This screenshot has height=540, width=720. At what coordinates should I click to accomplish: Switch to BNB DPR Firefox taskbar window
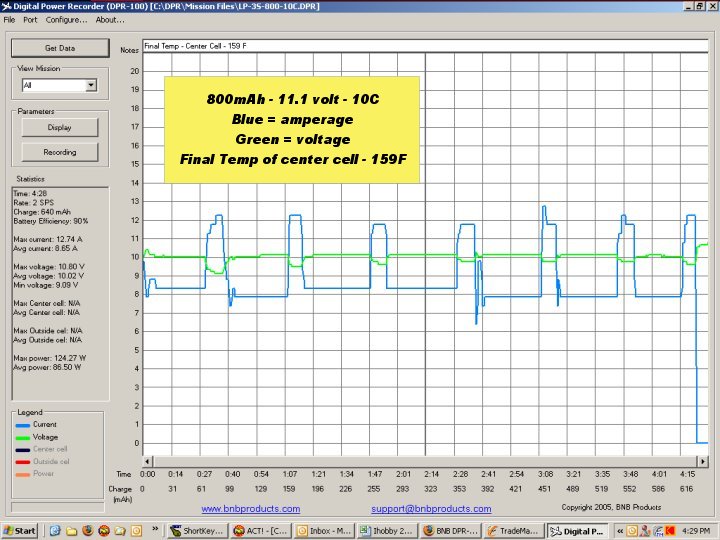tap(451, 531)
